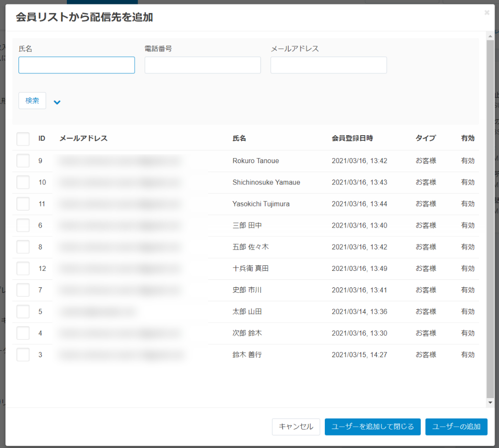Sort by the ID column header
This screenshot has width=499, height=448.
[x=42, y=138]
